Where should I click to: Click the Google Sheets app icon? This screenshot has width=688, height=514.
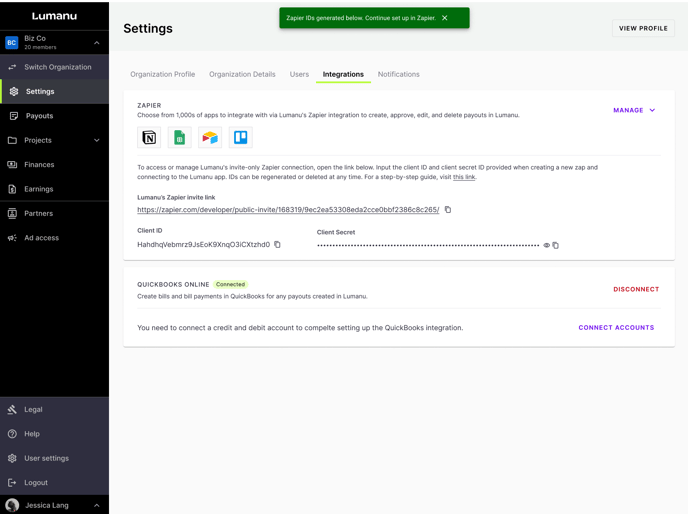tap(180, 138)
